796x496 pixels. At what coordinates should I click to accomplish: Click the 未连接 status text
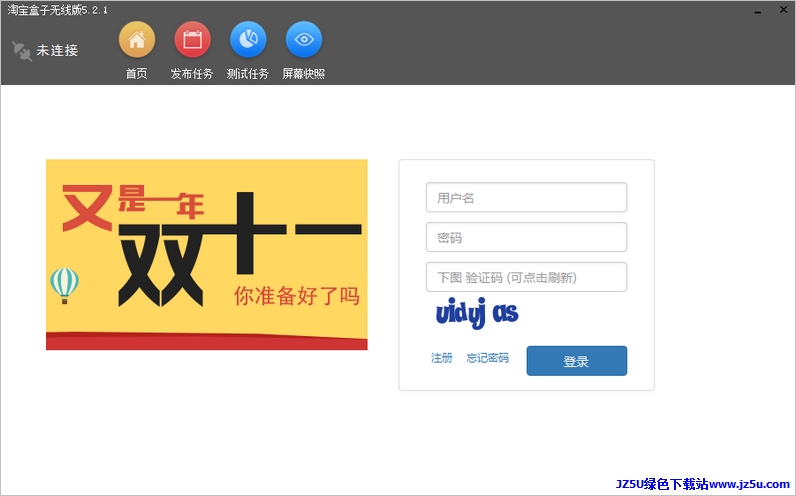click(57, 50)
